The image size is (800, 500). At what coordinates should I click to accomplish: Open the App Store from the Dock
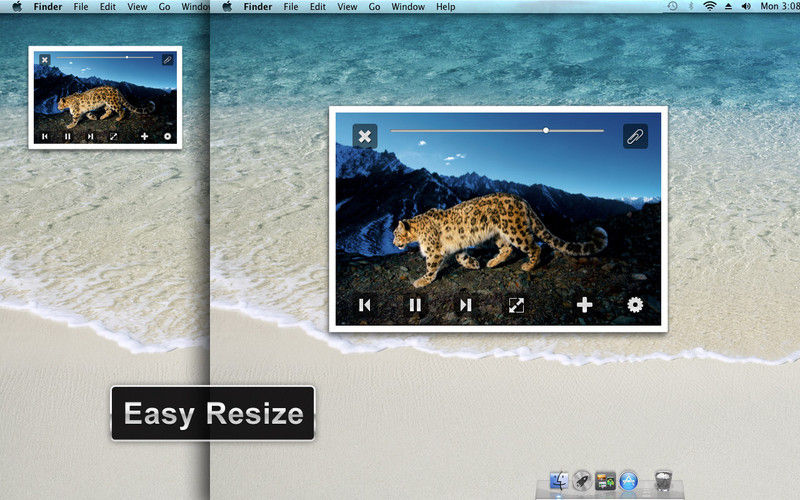[628, 481]
